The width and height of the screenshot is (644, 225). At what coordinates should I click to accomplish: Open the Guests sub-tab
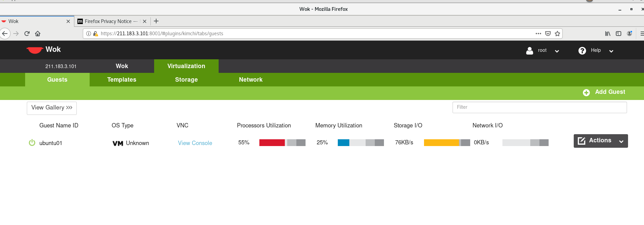point(57,80)
